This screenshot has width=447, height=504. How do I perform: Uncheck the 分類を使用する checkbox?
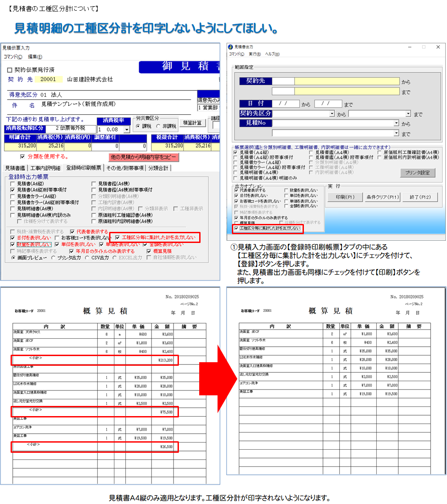pos(23,156)
